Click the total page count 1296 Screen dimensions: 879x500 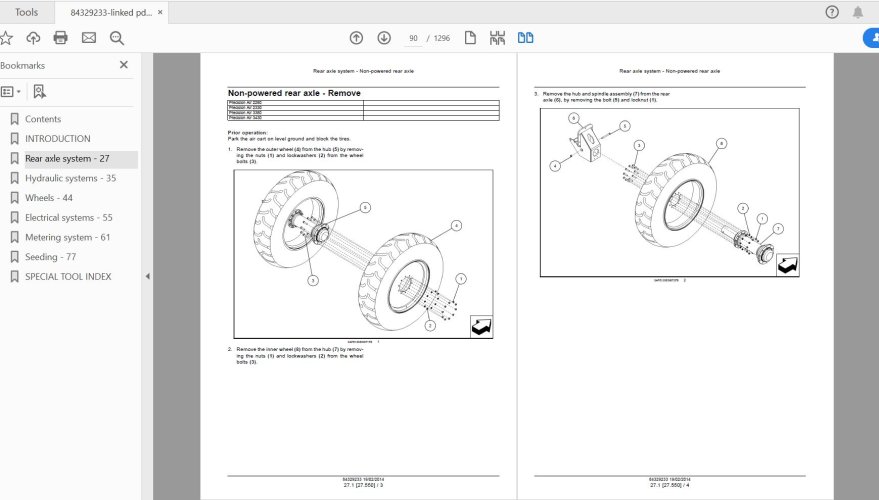(442, 38)
